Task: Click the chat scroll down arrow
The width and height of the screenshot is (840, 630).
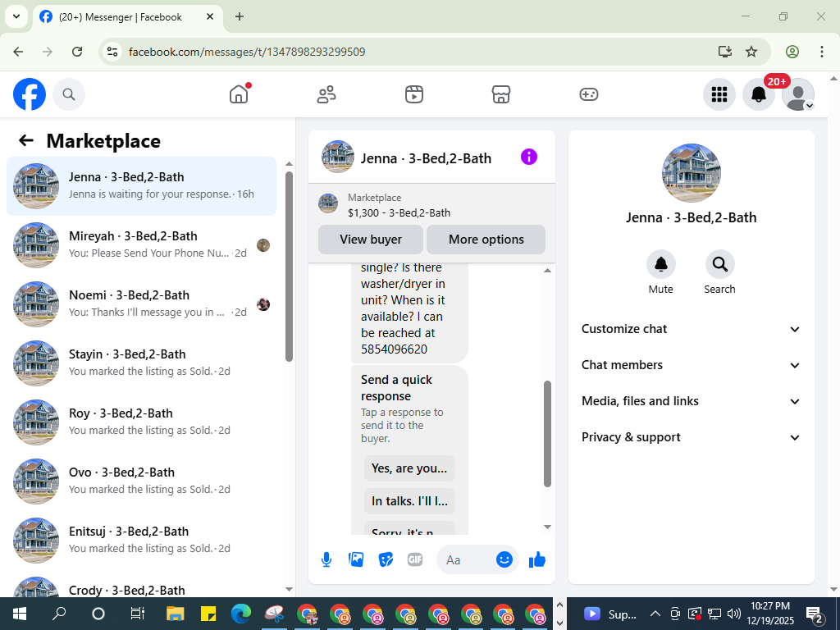Action: [547, 527]
